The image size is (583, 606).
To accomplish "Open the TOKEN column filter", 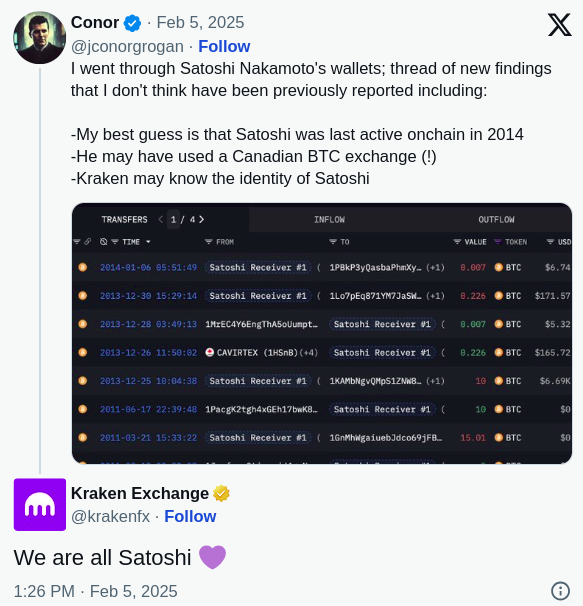I will (x=498, y=242).
